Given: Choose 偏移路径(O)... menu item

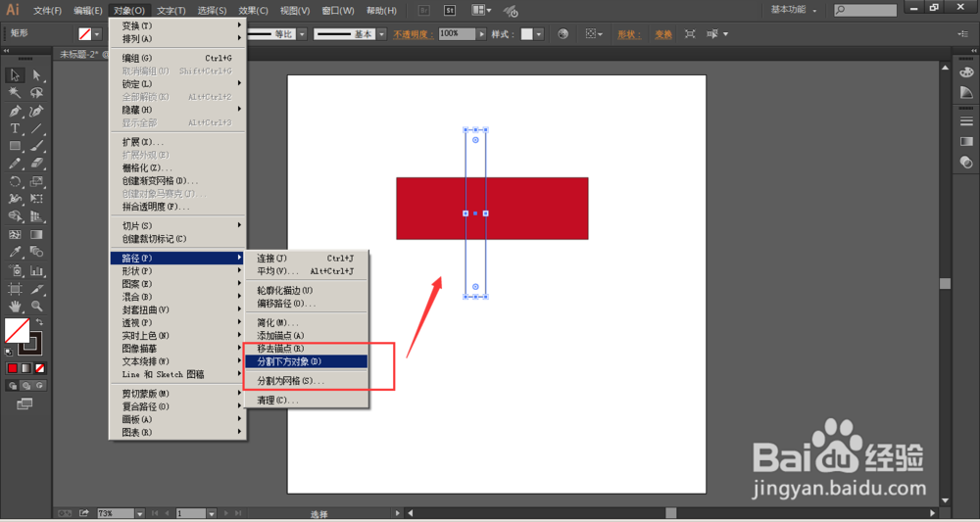Looking at the screenshot, I should (x=306, y=304).
